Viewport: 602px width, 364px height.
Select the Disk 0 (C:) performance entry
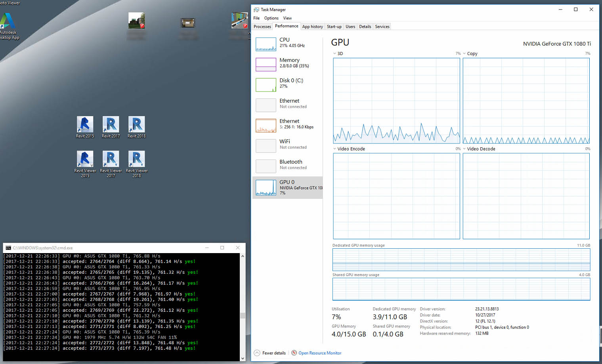point(287,85)
